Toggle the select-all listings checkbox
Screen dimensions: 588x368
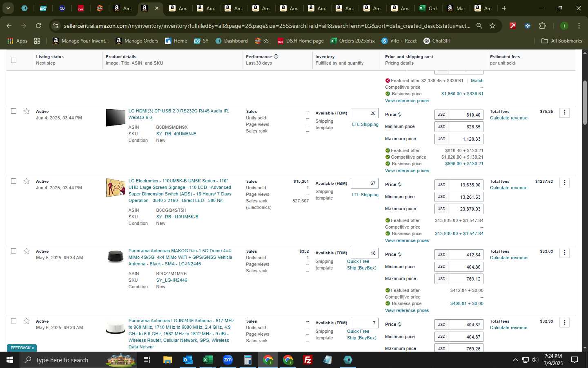pyautogui.click(x=13, y=60)
